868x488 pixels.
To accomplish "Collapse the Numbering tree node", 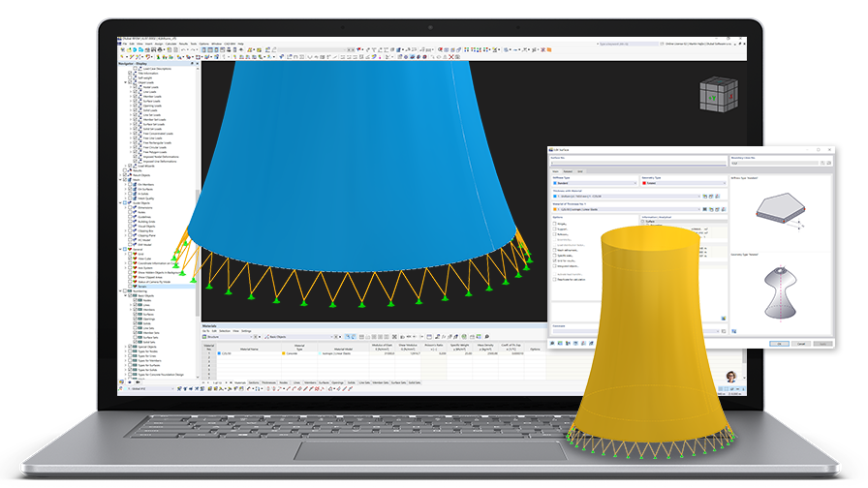I will [x=120, y=291].
